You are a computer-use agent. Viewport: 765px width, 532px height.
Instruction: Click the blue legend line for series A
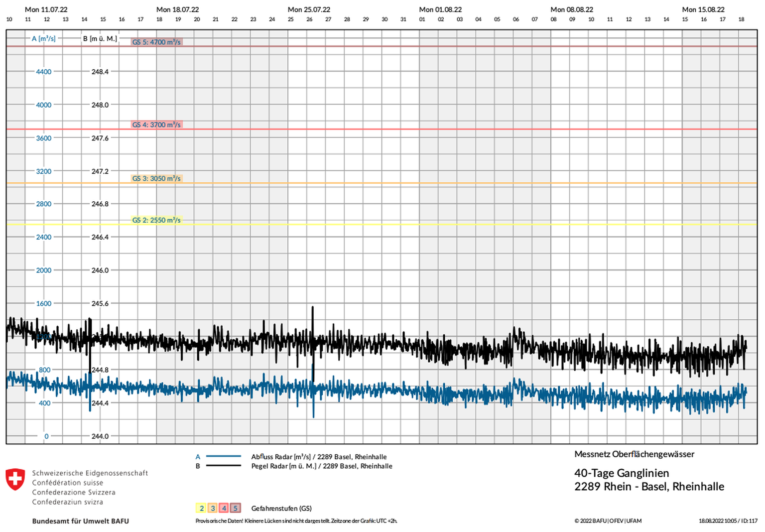click(x=224, y=456)
